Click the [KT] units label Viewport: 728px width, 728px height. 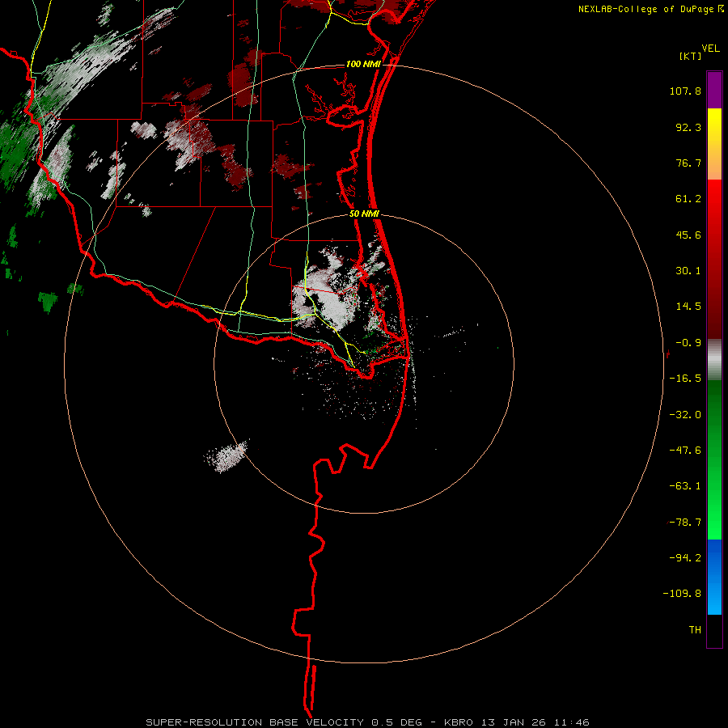click(x=691, y=56)
